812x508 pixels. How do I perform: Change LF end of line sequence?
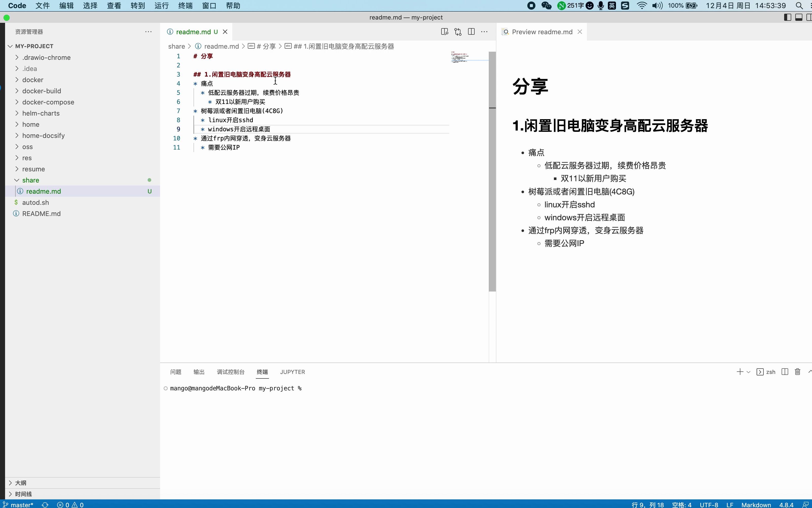pos(730,505)
